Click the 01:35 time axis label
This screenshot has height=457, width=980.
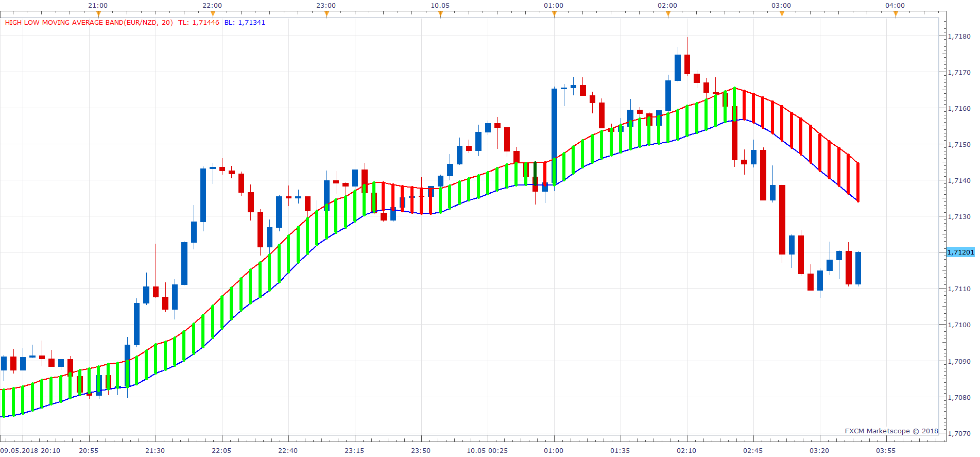[x=620, y=451]
